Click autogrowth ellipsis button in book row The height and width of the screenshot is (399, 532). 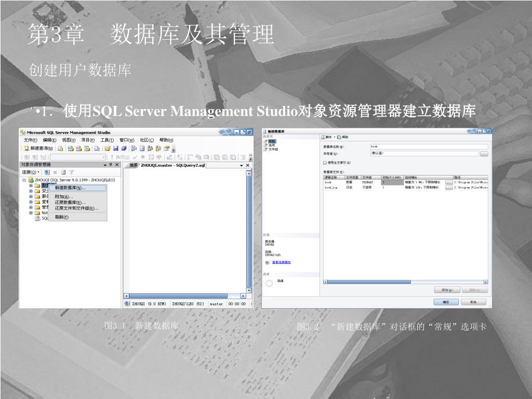click(x=449, y=182)
